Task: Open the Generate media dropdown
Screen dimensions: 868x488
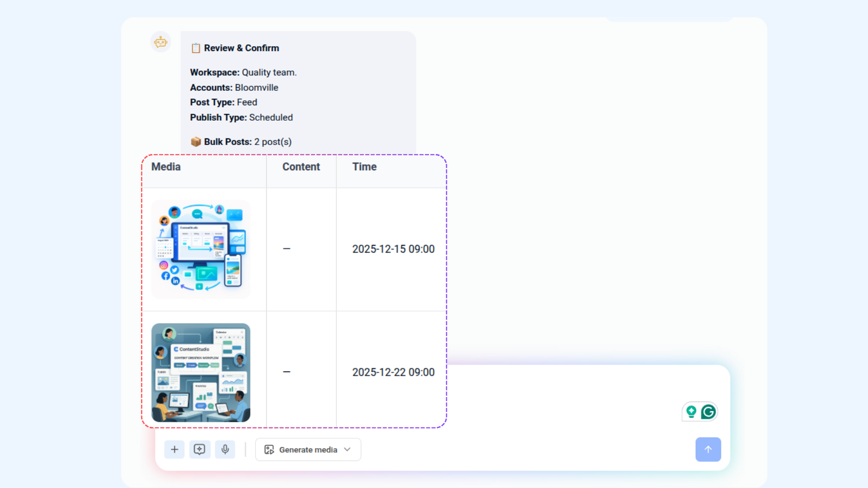Action: (x=308, y=450)
